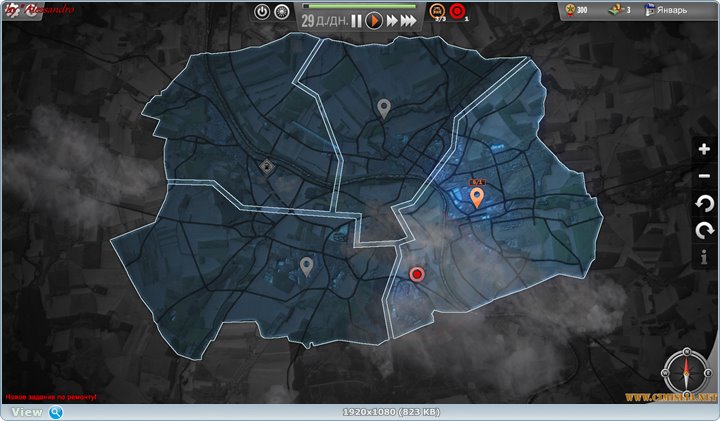Open the settings gear next to power button

click(280, 12)
